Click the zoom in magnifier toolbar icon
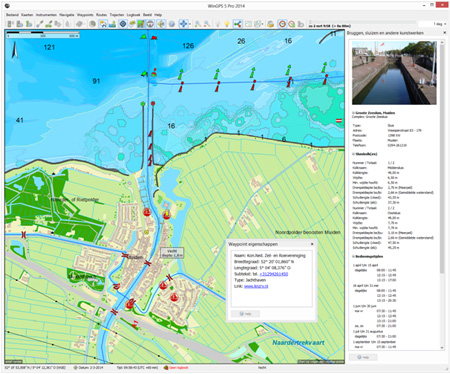This screenshot has width=450, height=374. 198,24
